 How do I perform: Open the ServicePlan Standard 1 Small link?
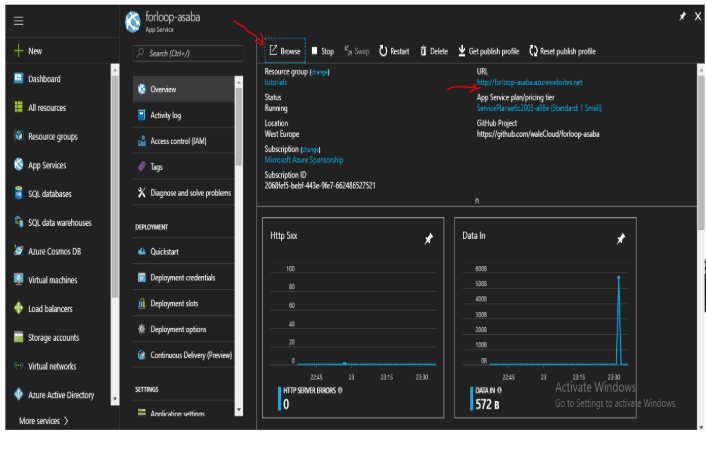click(539, 108)
